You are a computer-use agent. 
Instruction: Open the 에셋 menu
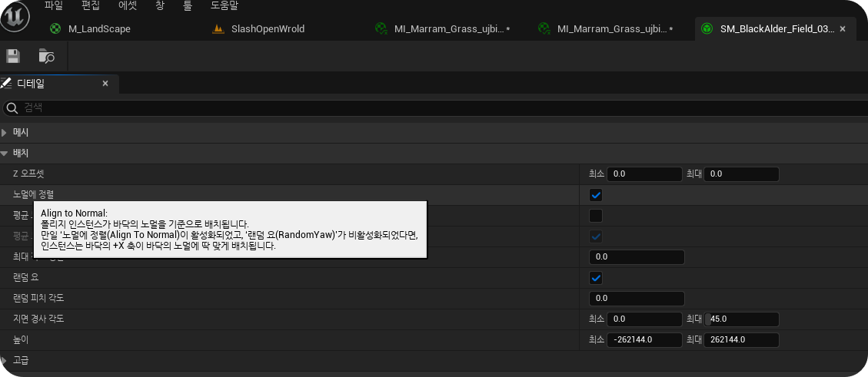[128, 7]
